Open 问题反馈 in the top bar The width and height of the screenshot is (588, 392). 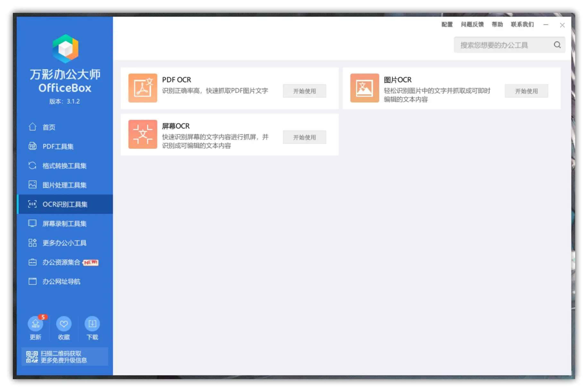(472, 24)
